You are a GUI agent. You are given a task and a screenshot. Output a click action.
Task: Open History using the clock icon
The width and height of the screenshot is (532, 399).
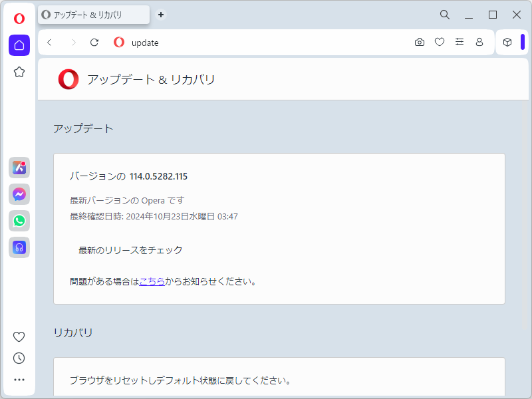19,358
